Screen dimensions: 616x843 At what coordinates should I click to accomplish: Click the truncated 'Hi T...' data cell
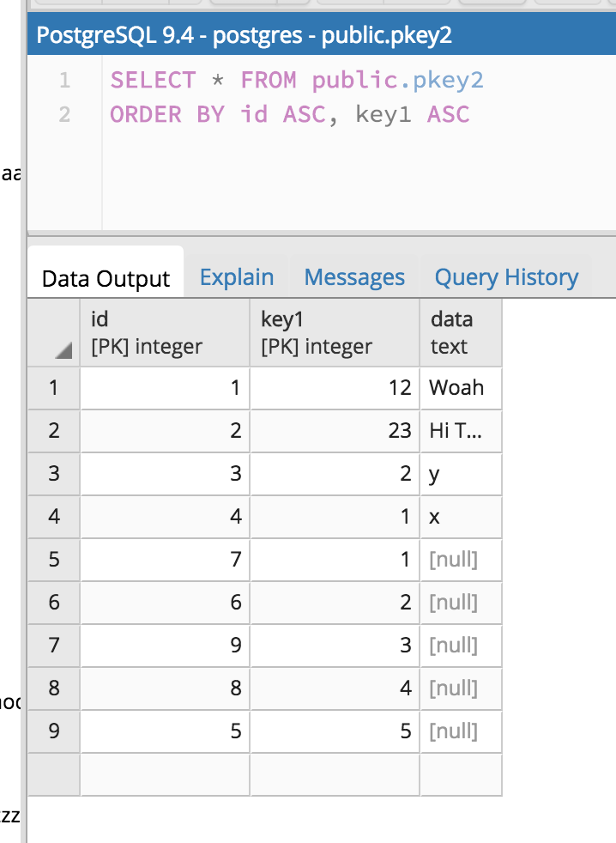[x=460, y=431]
